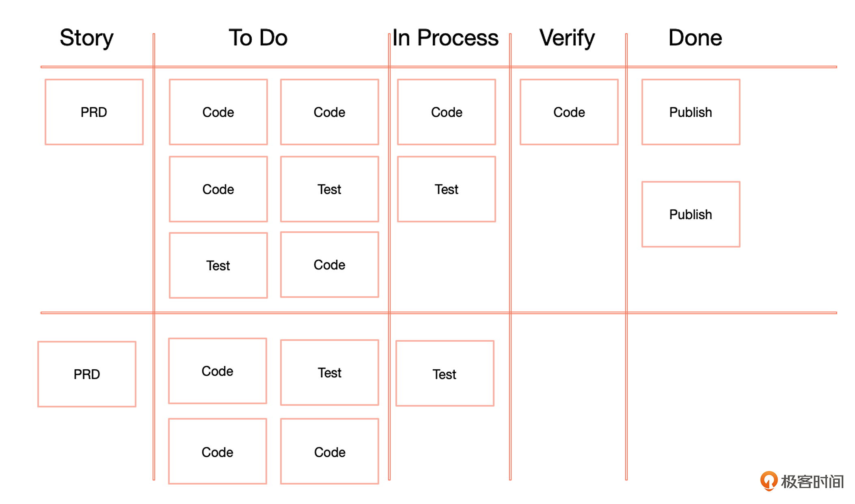This screenshot has height=504, width=855.
Task: Open the PRD card in the second swimlane
Action: 87,374
